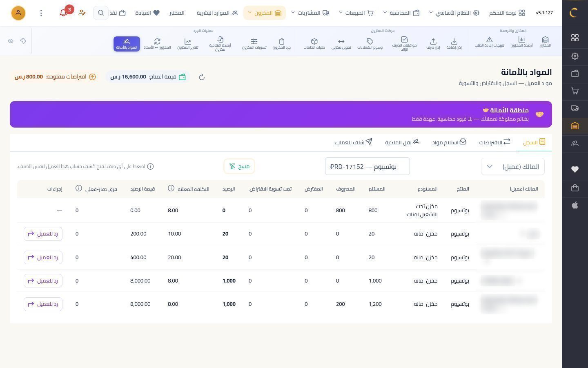This screenshot has height=368, width=588.
Task: Click the truck icon in the sidebar
Action: pos(575,108)
